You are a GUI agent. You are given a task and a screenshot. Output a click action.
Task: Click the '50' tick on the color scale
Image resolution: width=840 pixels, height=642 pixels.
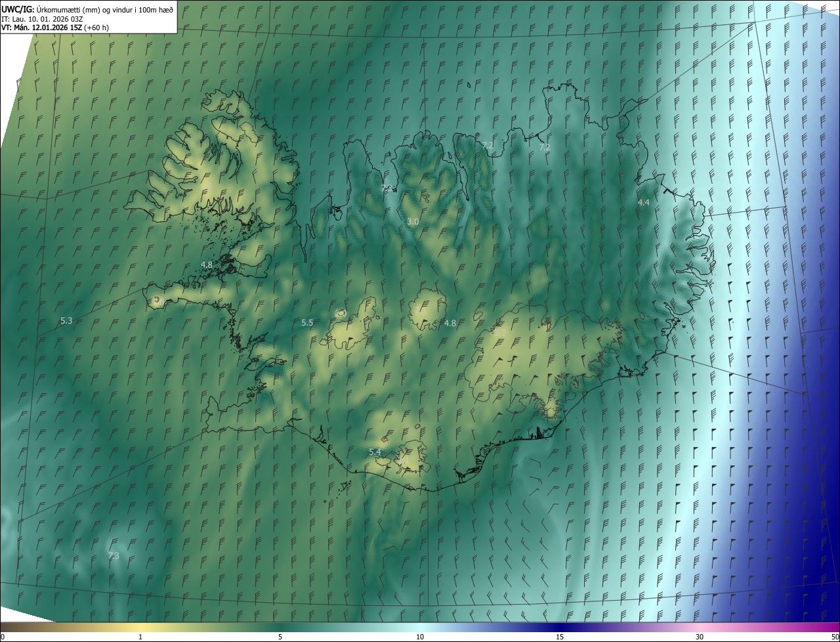pyautogui.click(x=835, y=637)
